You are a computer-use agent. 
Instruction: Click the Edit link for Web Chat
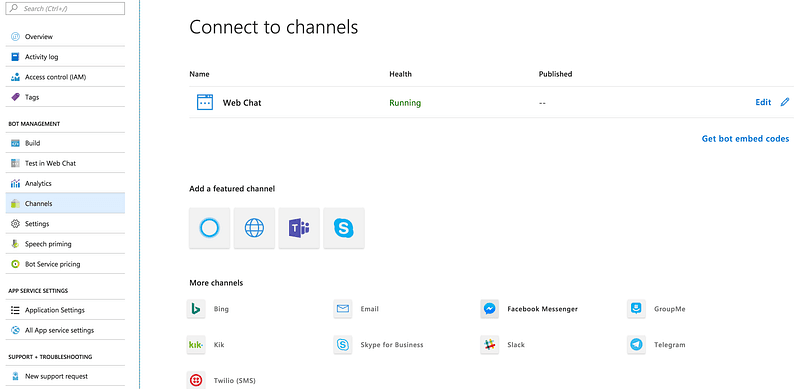coord(763,102)
